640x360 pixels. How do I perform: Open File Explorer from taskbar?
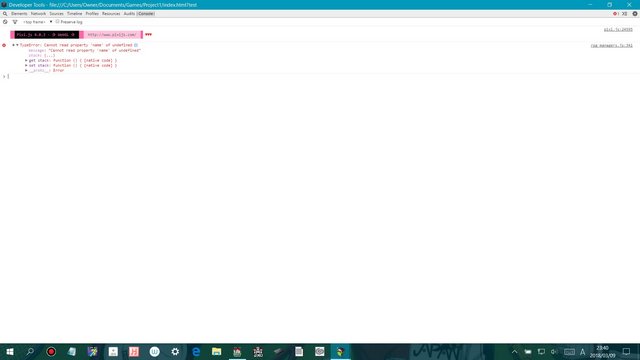tap(216, 351)
